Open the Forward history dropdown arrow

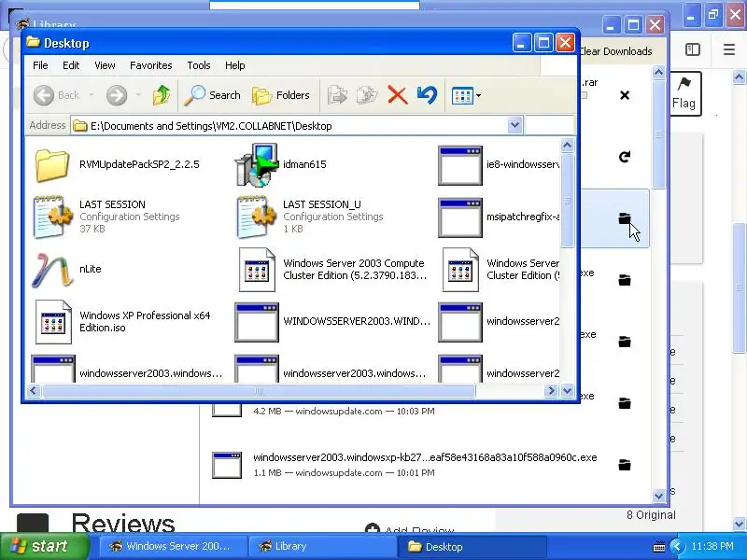(138, 95)
